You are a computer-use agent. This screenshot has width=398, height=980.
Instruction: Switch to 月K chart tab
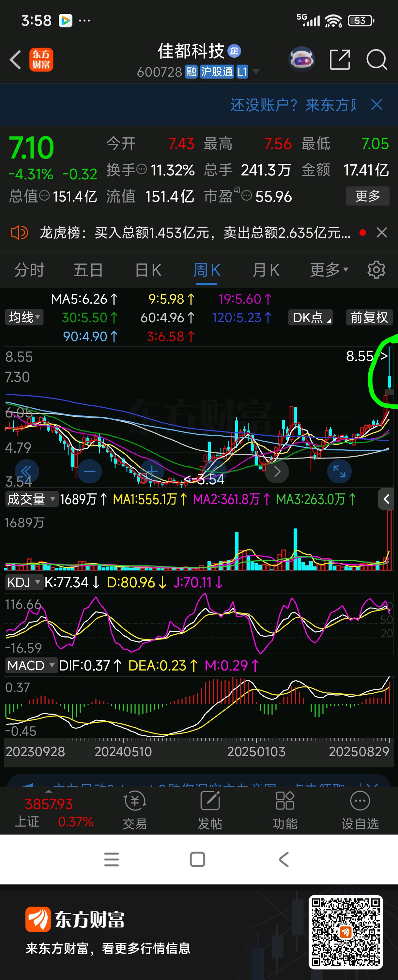pos(266,270)
